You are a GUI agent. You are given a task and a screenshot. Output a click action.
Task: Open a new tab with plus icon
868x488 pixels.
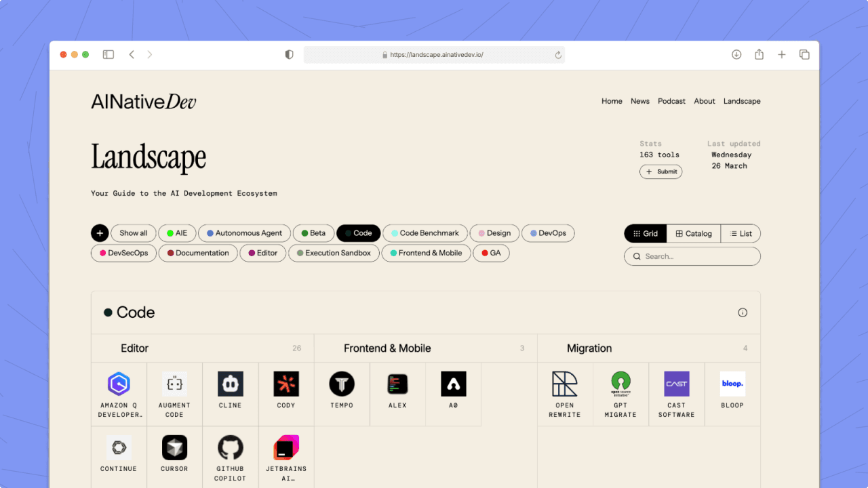[x=782, y=55]
